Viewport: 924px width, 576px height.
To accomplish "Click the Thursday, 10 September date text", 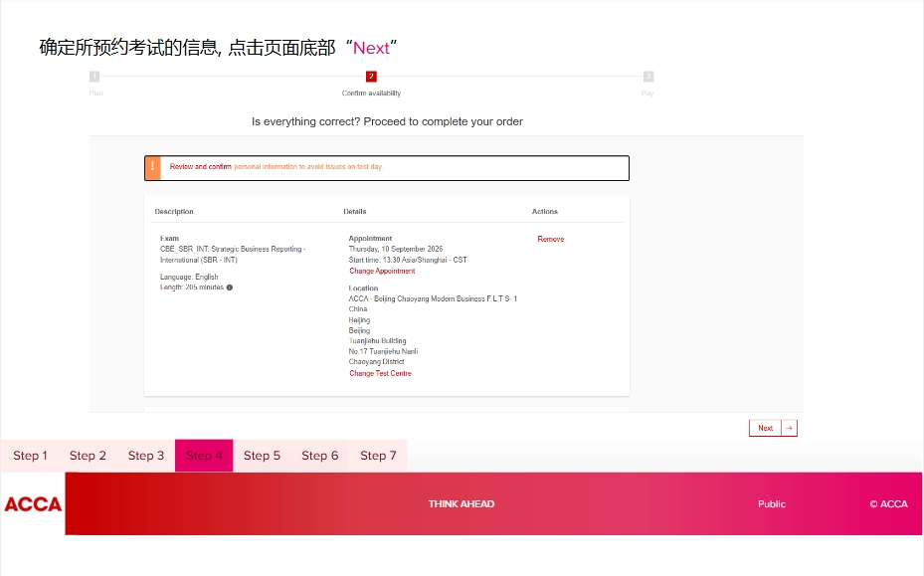I will point(396,250).
